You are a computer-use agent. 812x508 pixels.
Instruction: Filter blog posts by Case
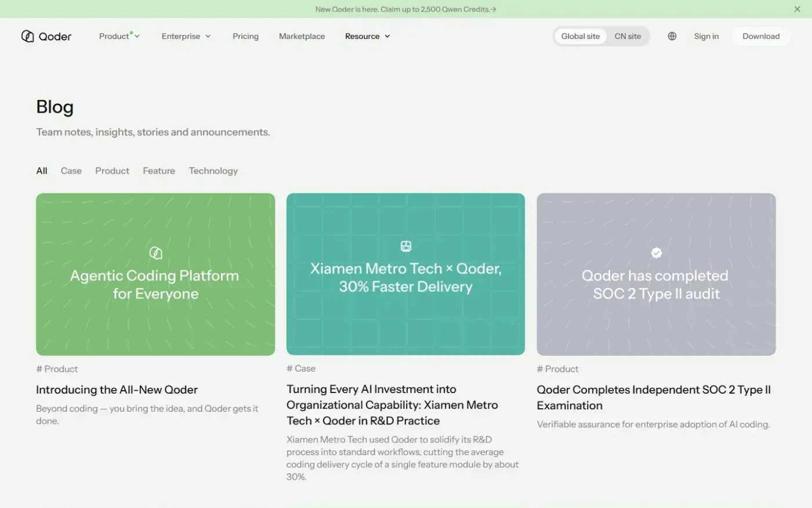pos(71,171)
